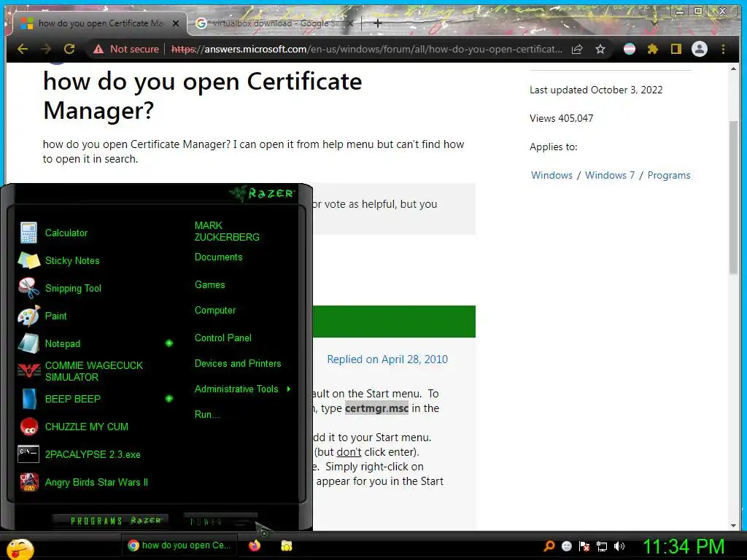Click the 11:34 PM taskbar clock
This screenshot has height=560, width=747.
684,546
